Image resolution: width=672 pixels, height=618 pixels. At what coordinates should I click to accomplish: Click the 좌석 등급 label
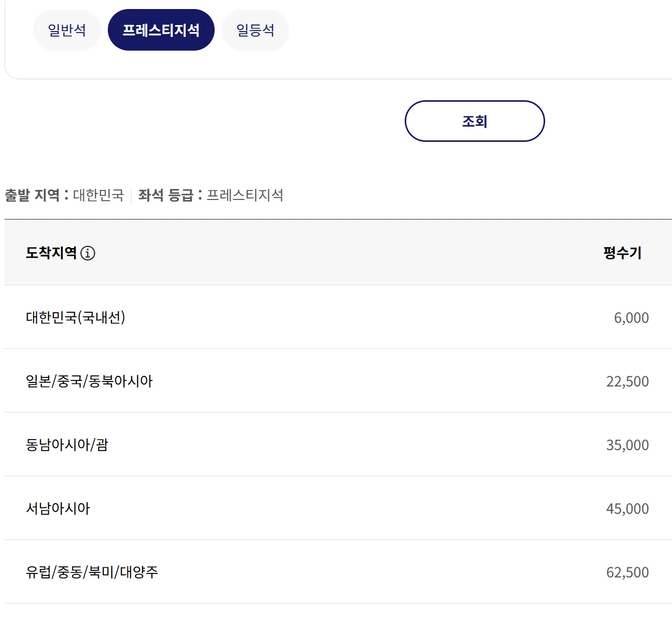pos(165,194)
